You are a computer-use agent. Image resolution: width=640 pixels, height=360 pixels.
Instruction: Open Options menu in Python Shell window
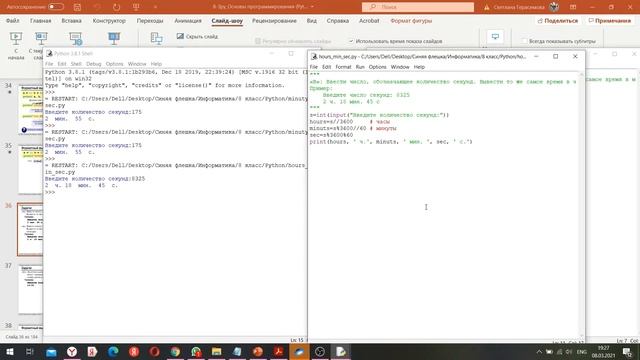point(114,64)
